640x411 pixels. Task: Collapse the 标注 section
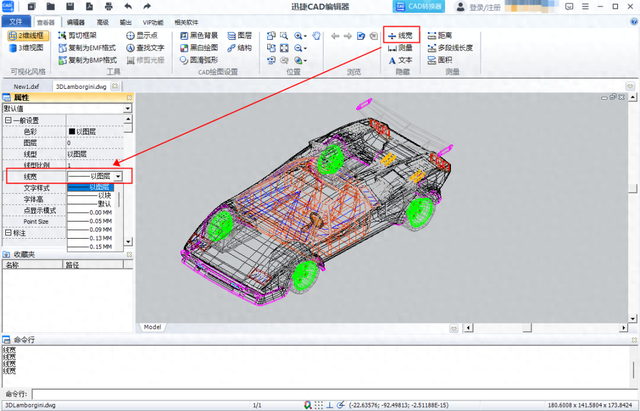pos(8,233)
